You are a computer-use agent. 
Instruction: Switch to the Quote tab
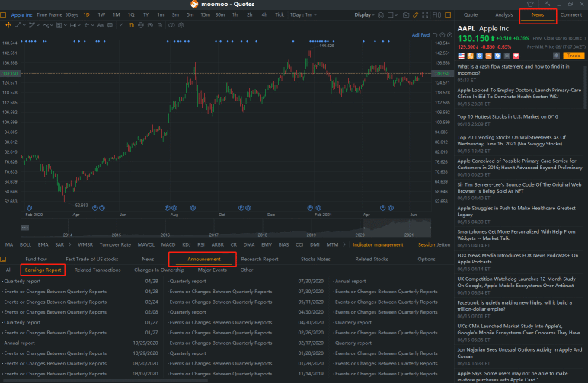click(470, 15)
